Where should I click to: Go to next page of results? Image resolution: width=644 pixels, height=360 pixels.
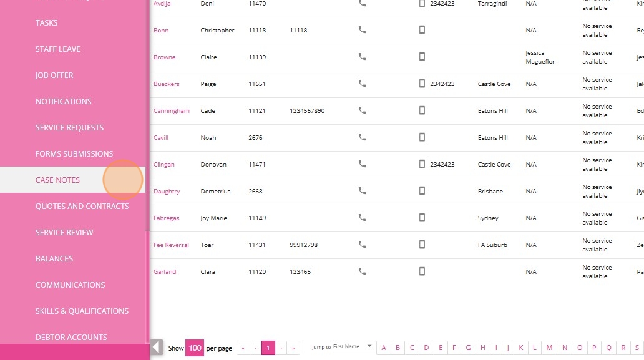(x=281, y=348)
